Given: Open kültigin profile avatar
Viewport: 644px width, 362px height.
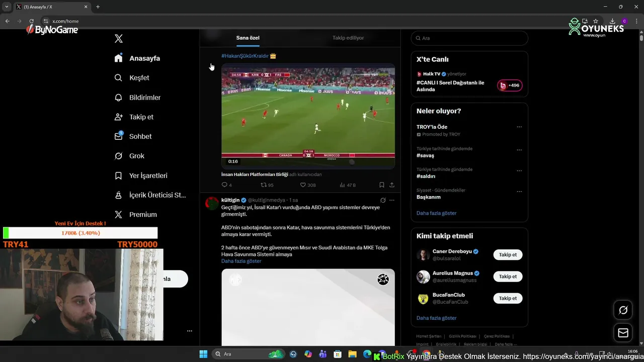Looking at the screenshot, I should tap(212, 203).
